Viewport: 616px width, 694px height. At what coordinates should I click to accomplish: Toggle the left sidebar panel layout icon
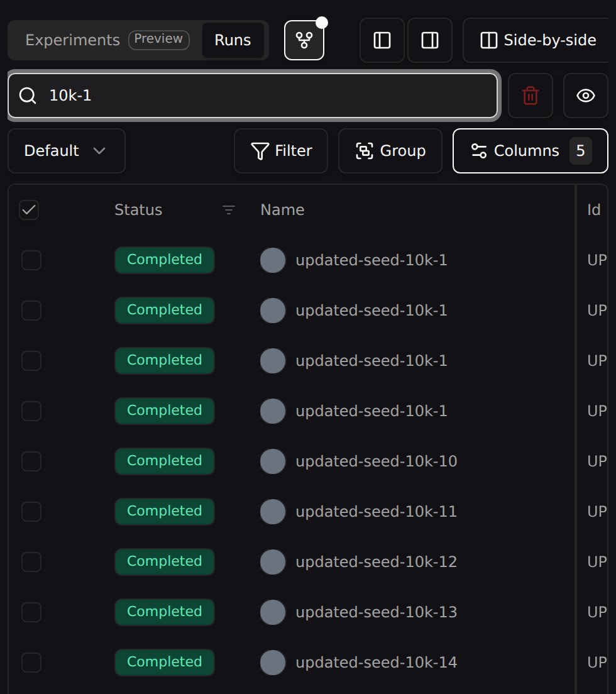[x=382, y=40]
